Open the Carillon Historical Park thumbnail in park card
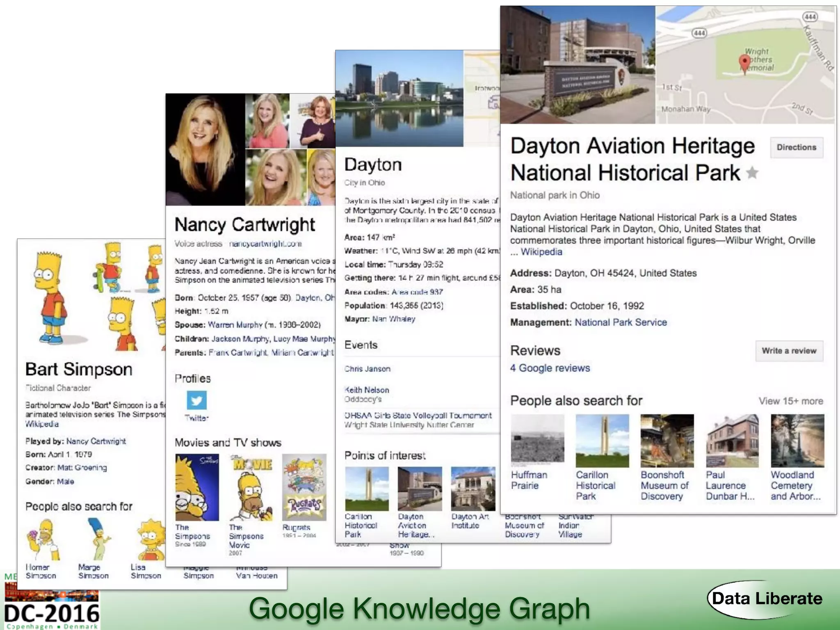840x630 pixels. [602, 441]
